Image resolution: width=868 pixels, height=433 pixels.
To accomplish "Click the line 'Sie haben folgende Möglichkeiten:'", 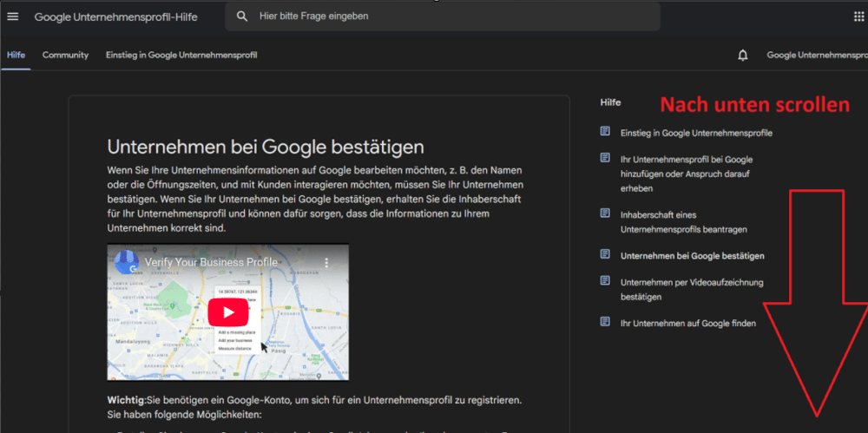I will tap(184, 415).
